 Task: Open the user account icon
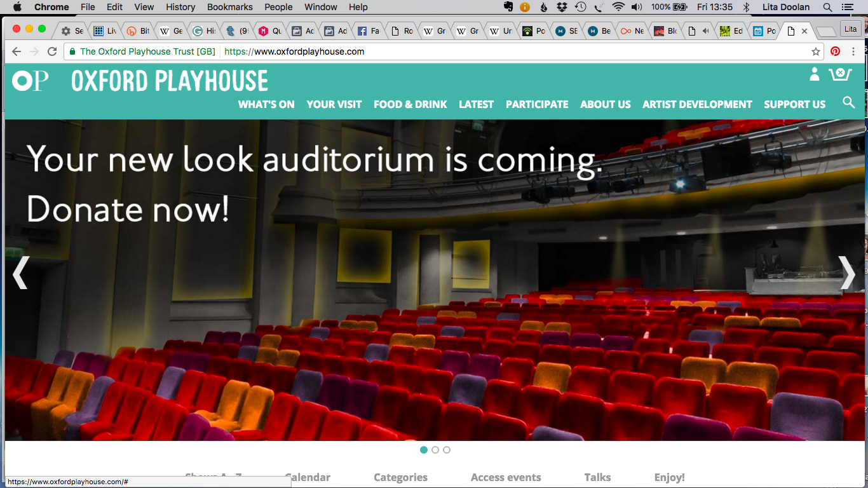(x=814, y=74)
